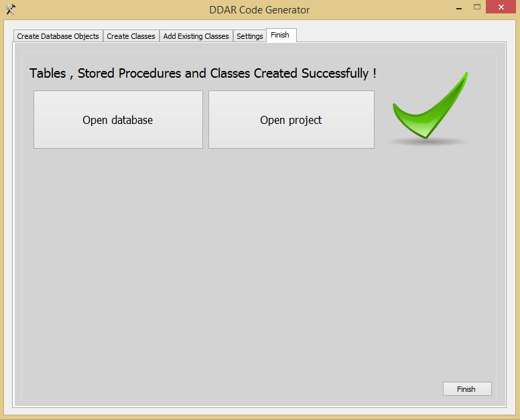Select the active Finish tab
This screenshot has height=420, width=520.
280,35
